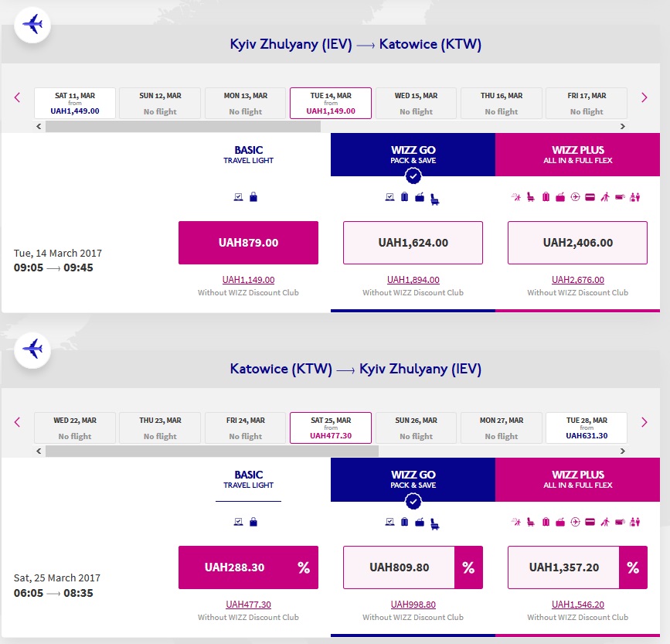The image size is (670, 644).
Task: Select the SAT 11, MAR outbound date tab
Action: tap(75, 103)
